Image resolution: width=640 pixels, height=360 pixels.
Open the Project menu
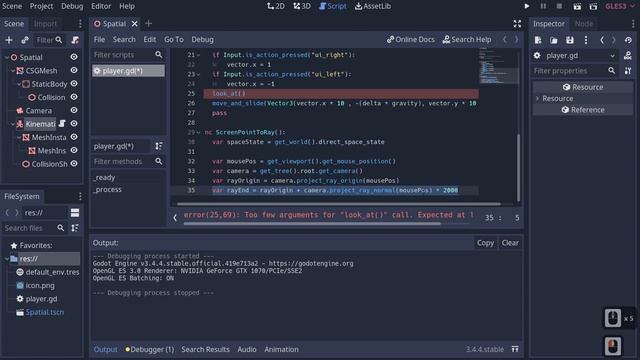coord(41,6)
